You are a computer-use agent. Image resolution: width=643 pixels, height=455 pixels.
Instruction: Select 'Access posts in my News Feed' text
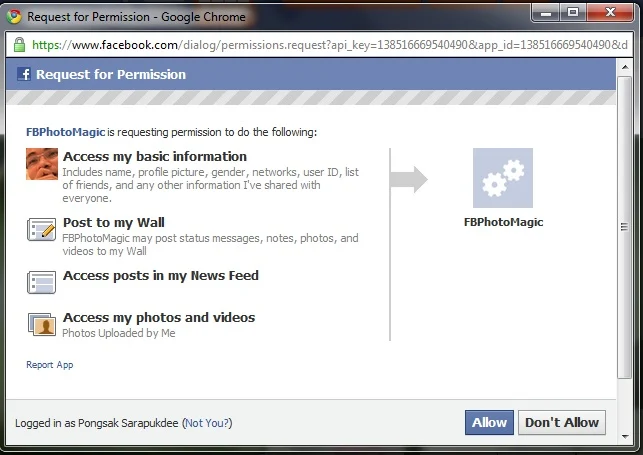point(161,275)
